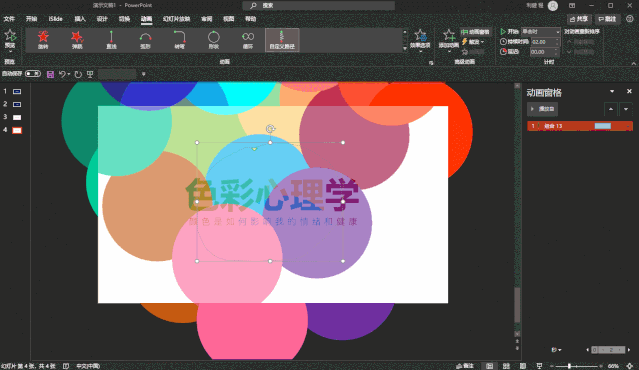639x370 pixels.
Task: Select slide 1 thumbnail
Action: 17,91
